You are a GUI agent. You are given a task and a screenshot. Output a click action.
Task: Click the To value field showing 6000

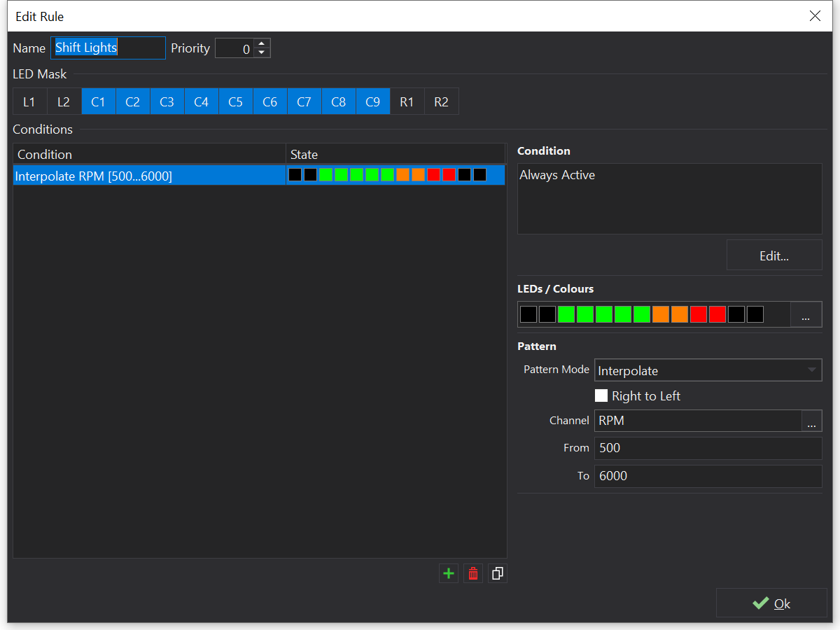707,476
